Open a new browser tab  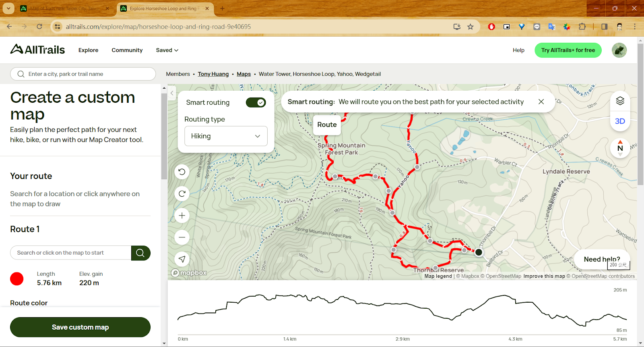click(222, 8)
